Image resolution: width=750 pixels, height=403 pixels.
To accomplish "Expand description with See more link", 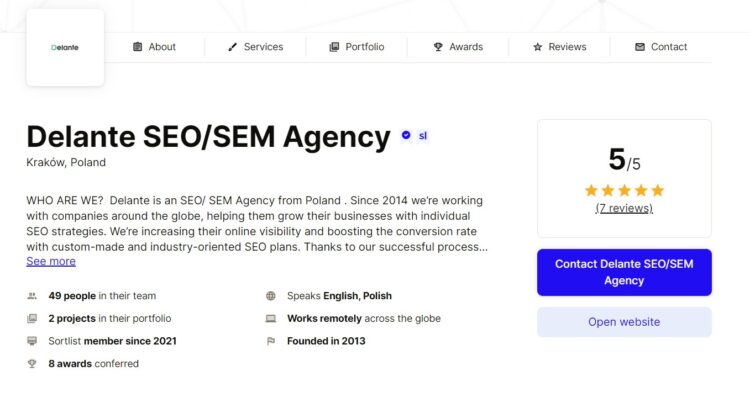I will (51, 261).
